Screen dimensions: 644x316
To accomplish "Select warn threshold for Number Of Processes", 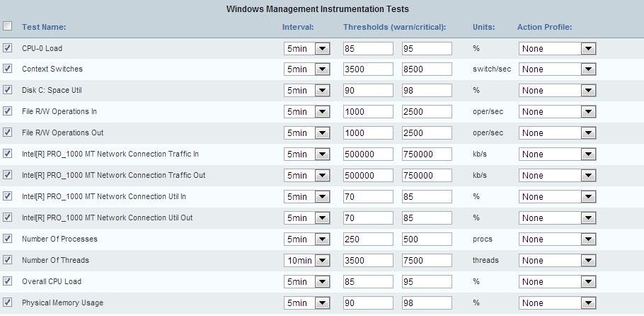I will pos(367,239).
